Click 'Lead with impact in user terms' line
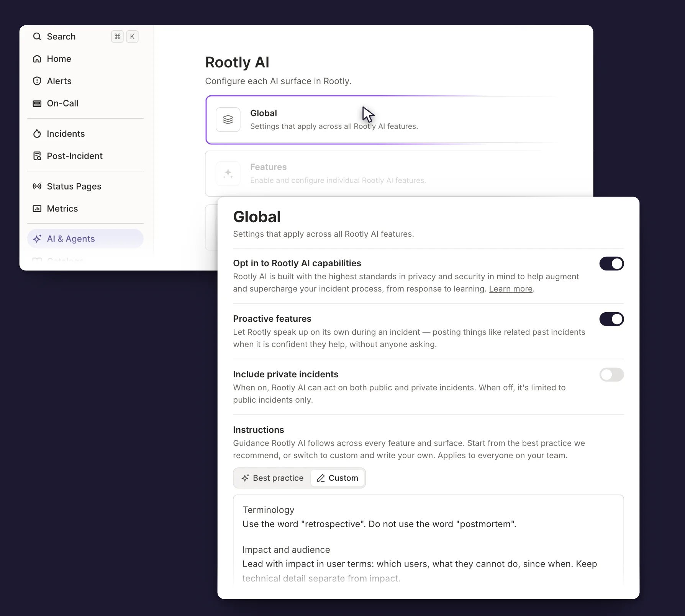Image resolution: width=685 pixels, height=616 pixels. [420, 564]
